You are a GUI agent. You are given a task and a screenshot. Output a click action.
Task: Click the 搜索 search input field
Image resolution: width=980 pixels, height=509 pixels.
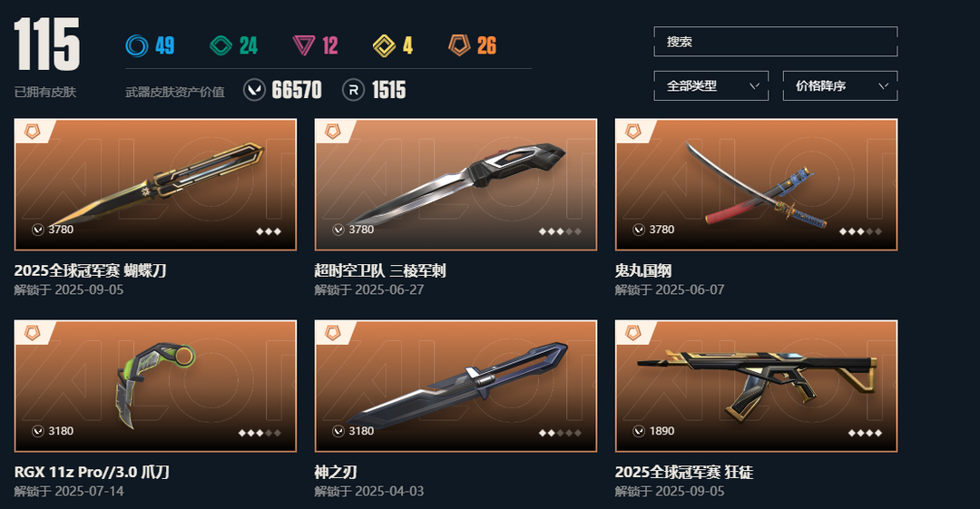(776, 42)
